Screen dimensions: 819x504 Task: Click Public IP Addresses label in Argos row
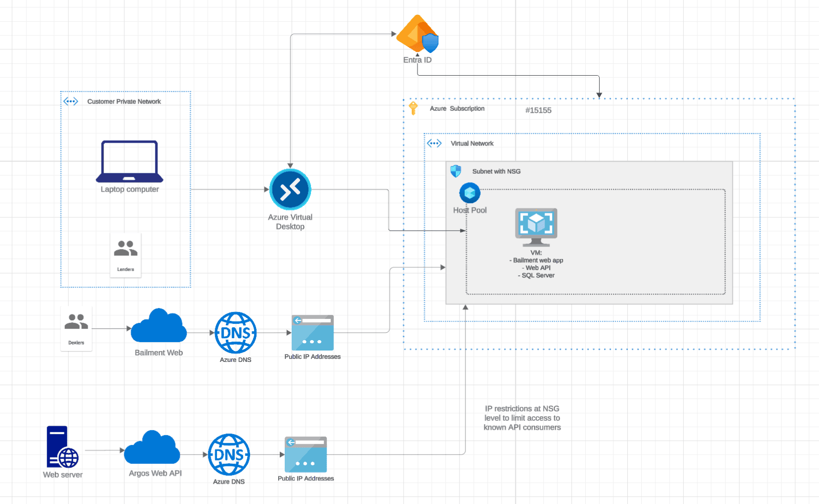click(x=306, y=478)
